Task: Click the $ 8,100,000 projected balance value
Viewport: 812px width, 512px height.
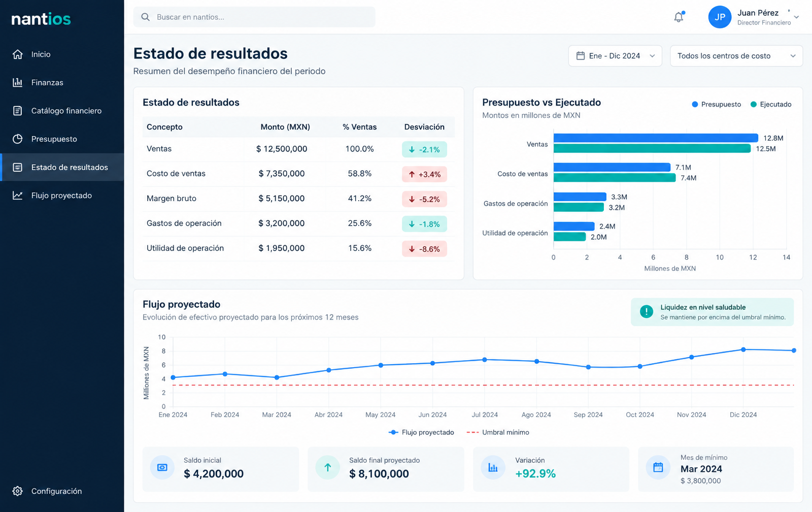Action: 379,474
